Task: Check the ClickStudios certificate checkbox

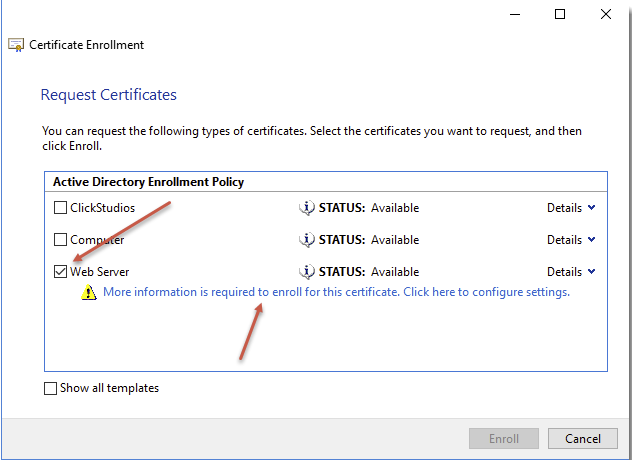Action: (x=60, y=208)
